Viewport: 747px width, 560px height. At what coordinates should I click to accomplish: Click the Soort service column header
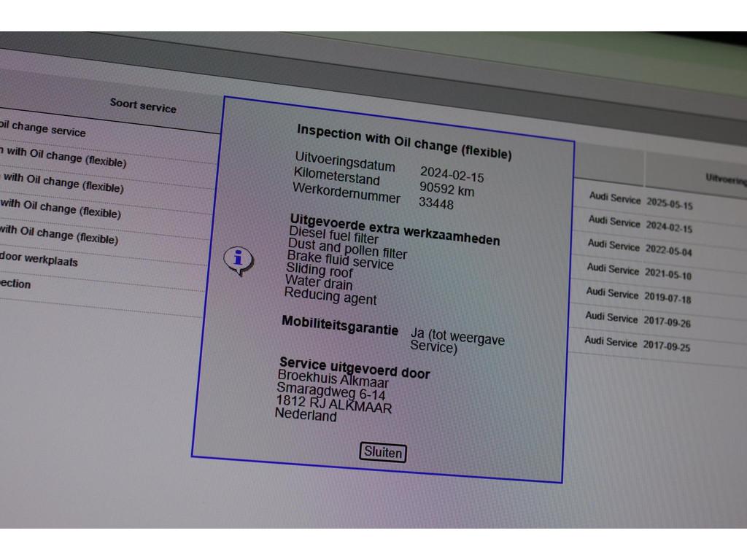pos(143,106)
